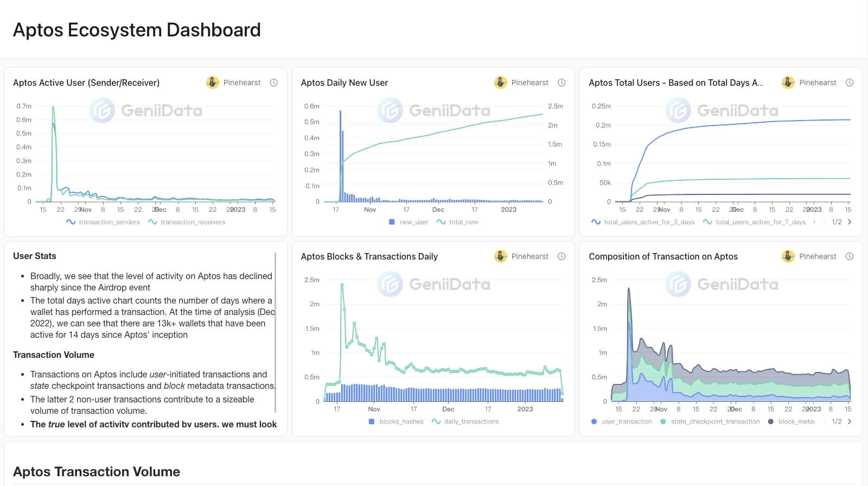Go to next legend page in Total Users chart

point(850,222)
